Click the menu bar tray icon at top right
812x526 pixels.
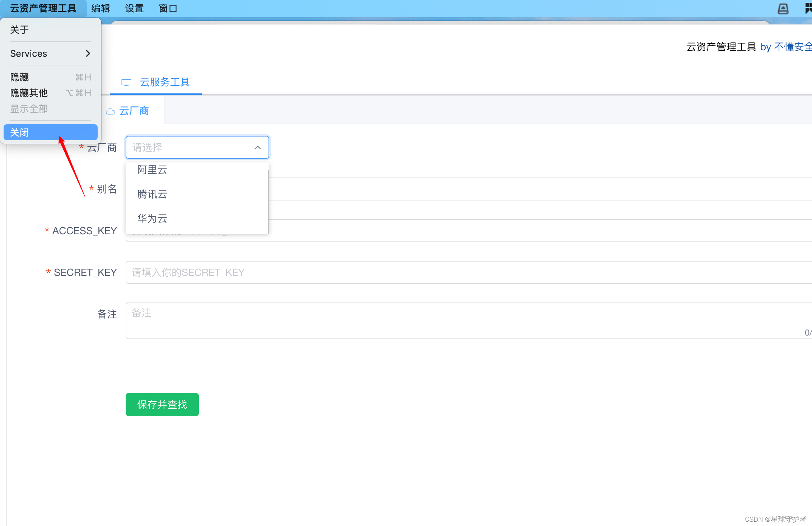tap(783, 9)
